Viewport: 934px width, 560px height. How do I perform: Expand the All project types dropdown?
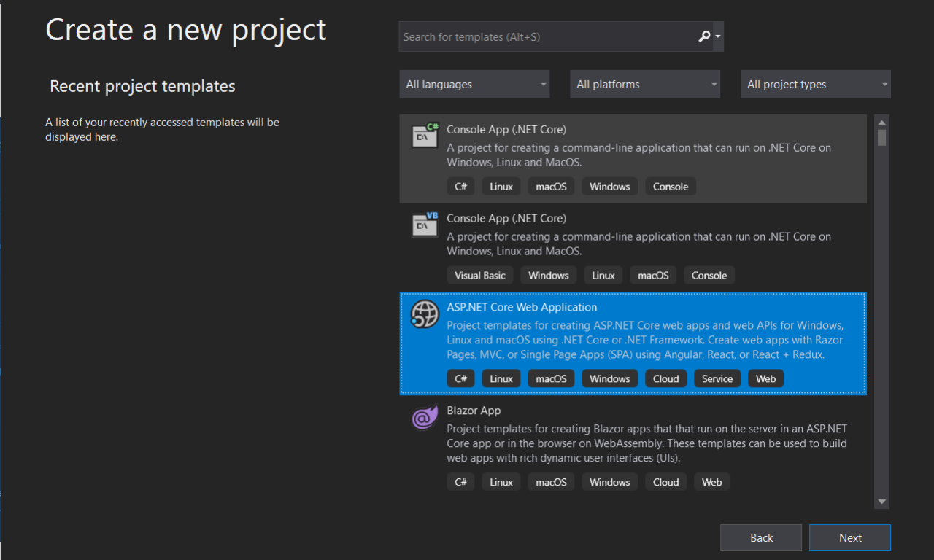[x=816, y=85]
